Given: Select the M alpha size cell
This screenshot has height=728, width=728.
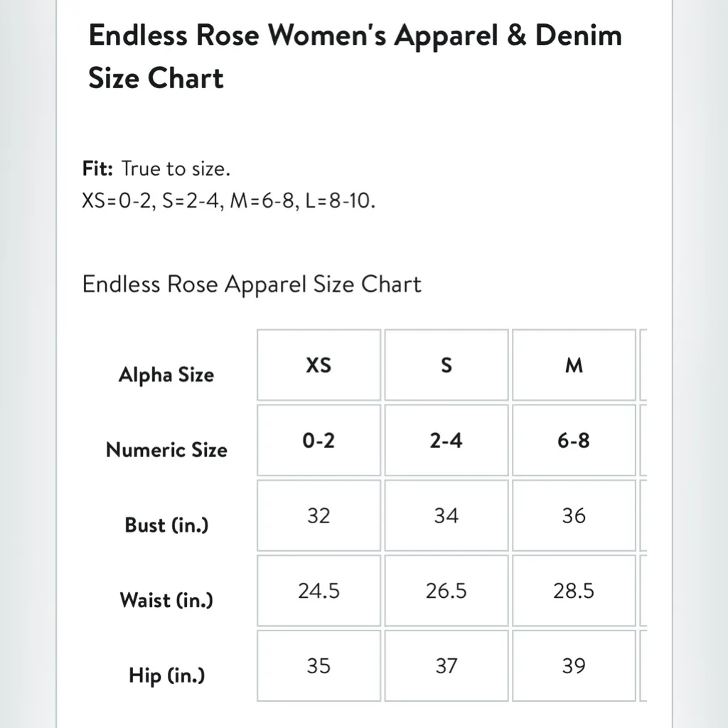Looking at the screenshot, I should point(573,365).
